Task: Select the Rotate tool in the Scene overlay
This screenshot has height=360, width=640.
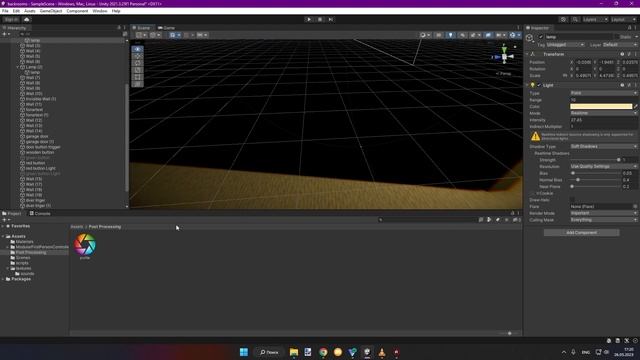Action: pos(138,63)
